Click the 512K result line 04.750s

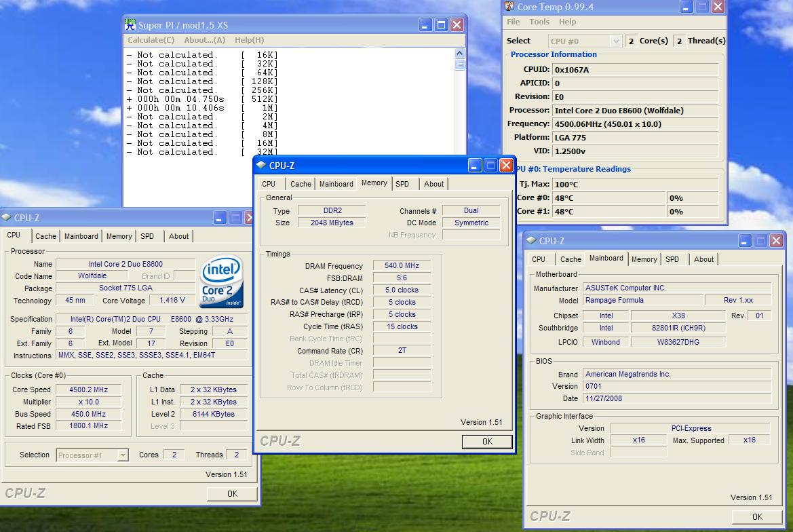tap(201, 99)
